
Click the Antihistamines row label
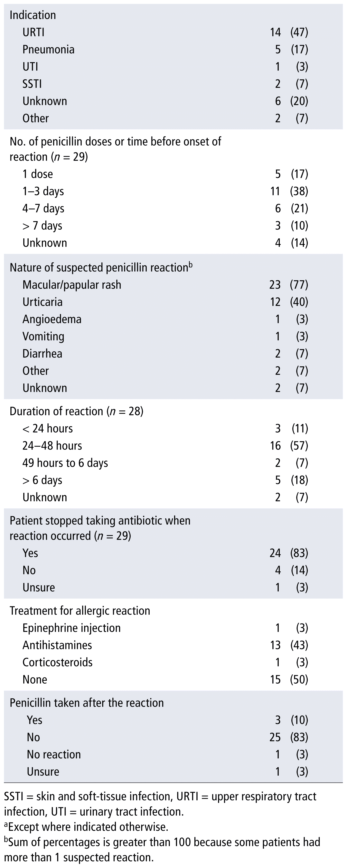click(57, 645)
